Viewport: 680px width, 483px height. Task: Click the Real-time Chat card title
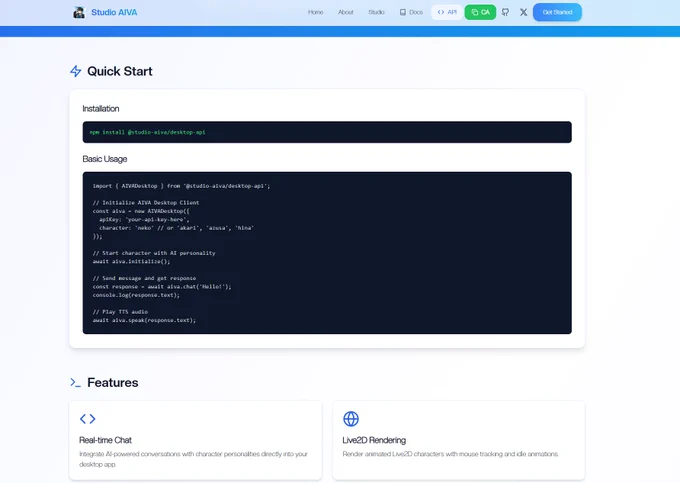[x=105, y=440]
